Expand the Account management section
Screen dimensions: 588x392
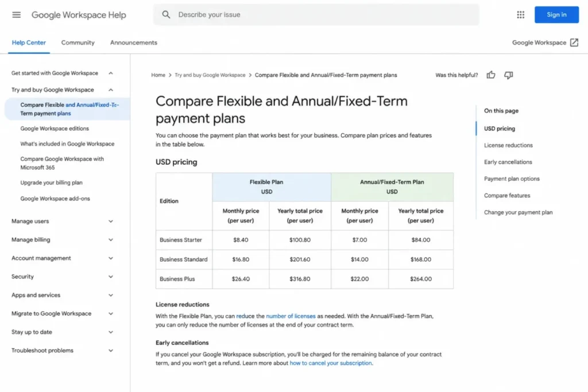tap(62, 258)
